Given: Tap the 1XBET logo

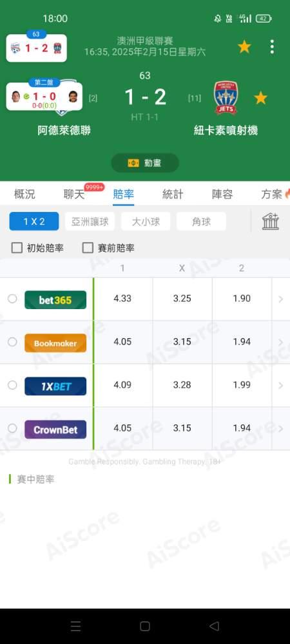Looking at the screenshot, I should click(x=55, y=386).
